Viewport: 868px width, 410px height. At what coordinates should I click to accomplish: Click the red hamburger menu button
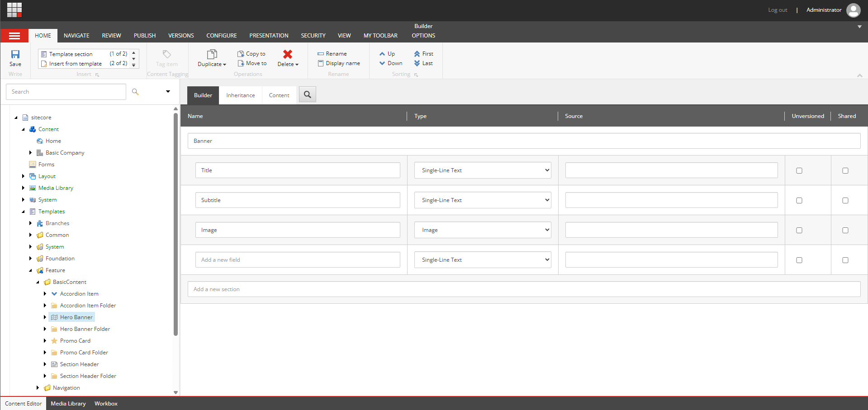click(14, 36)
